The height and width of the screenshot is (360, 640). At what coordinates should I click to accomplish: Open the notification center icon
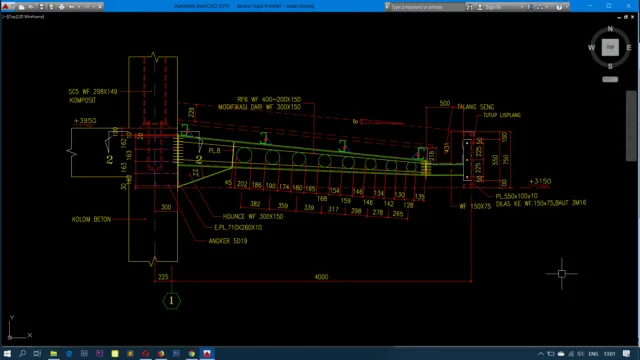tap(627, 353)
